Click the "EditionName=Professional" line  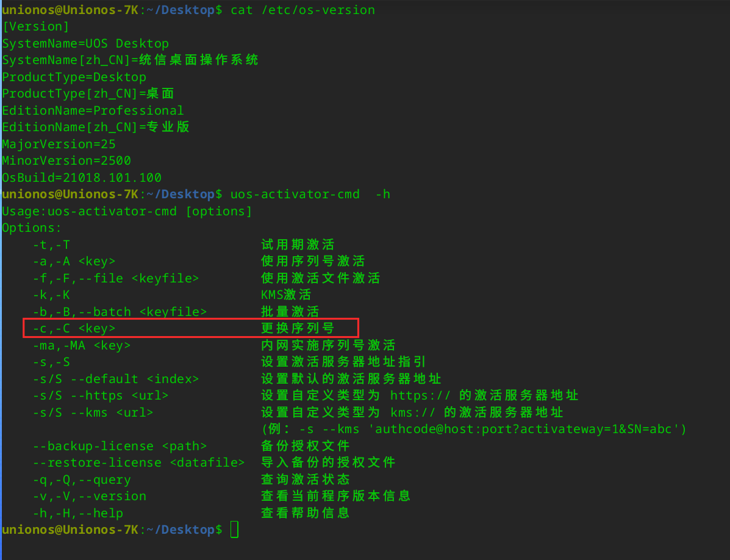click(93, 110)
